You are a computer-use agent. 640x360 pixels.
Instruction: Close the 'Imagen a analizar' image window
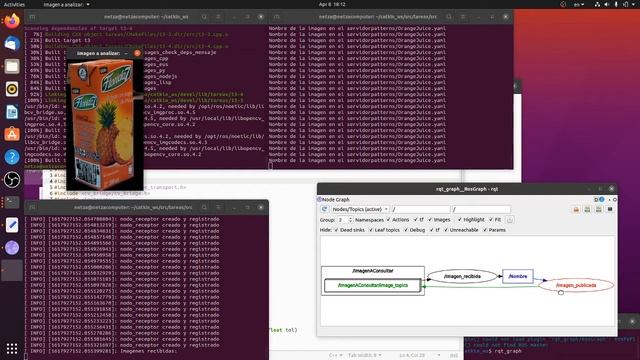click(x=137, y=53)
